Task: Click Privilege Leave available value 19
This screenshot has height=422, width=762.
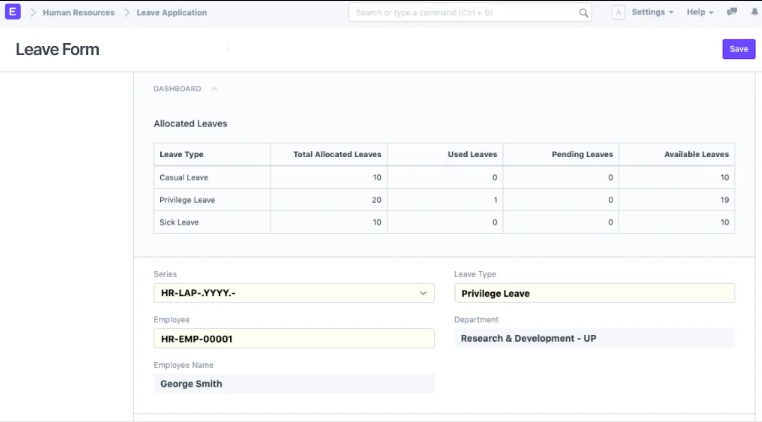Action: 724,200
